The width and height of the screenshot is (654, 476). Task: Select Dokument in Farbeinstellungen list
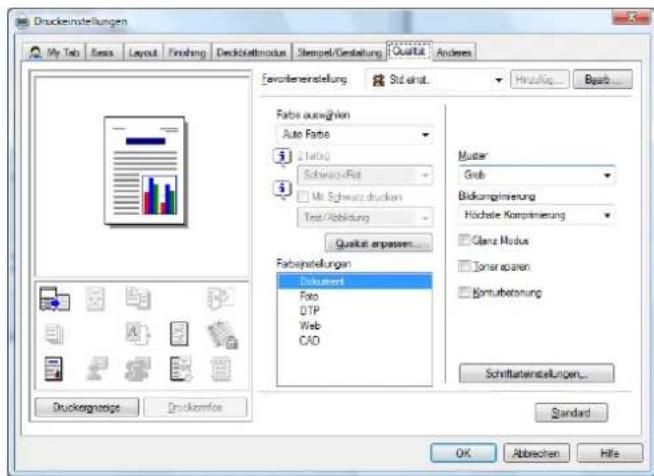(355, 282)
